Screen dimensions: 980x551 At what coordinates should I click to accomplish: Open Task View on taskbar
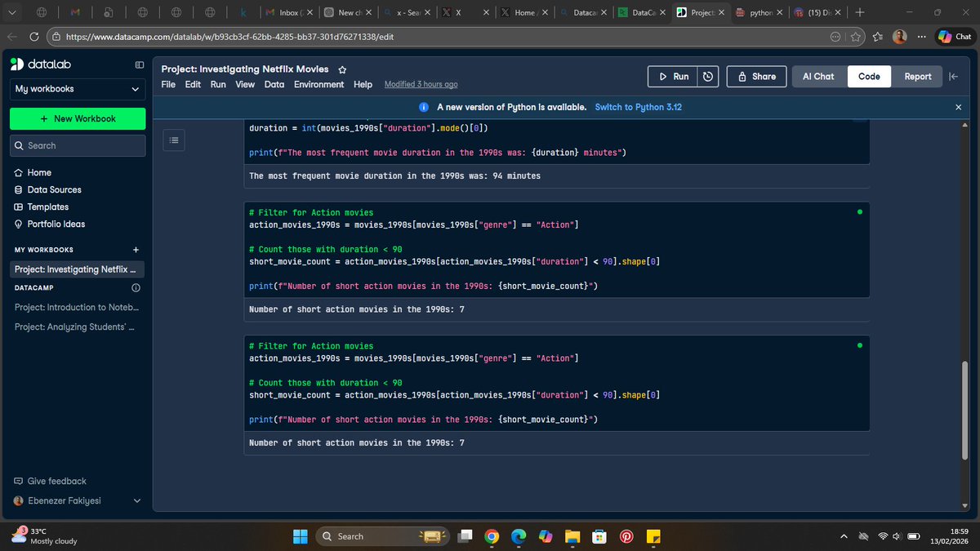click(x=465, y=536)
